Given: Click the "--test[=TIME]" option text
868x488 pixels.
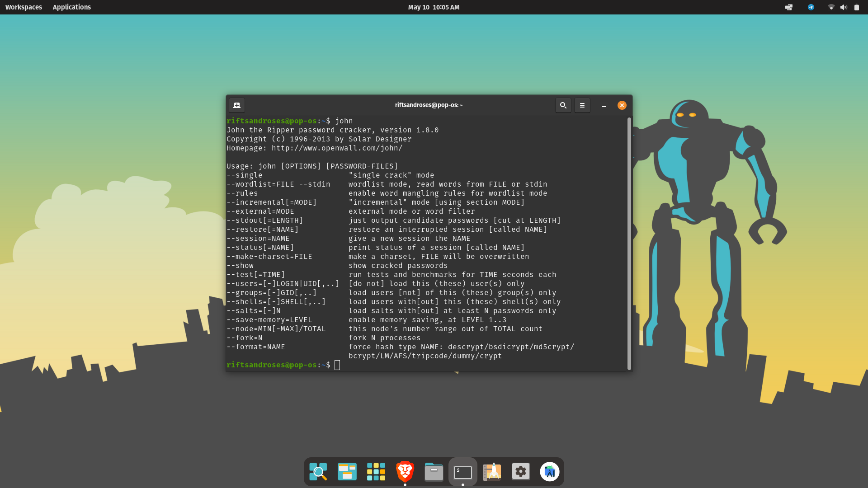Looking at the screenshot, I should [256, 275].
